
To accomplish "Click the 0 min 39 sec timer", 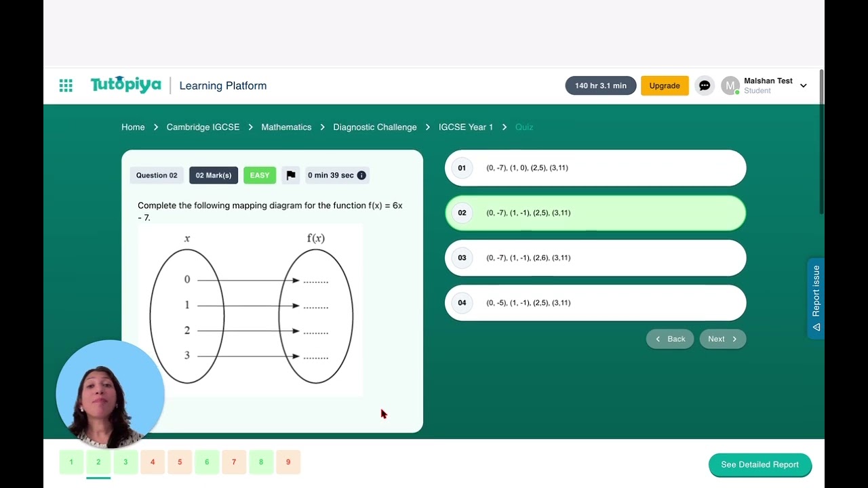I will 337,176.
